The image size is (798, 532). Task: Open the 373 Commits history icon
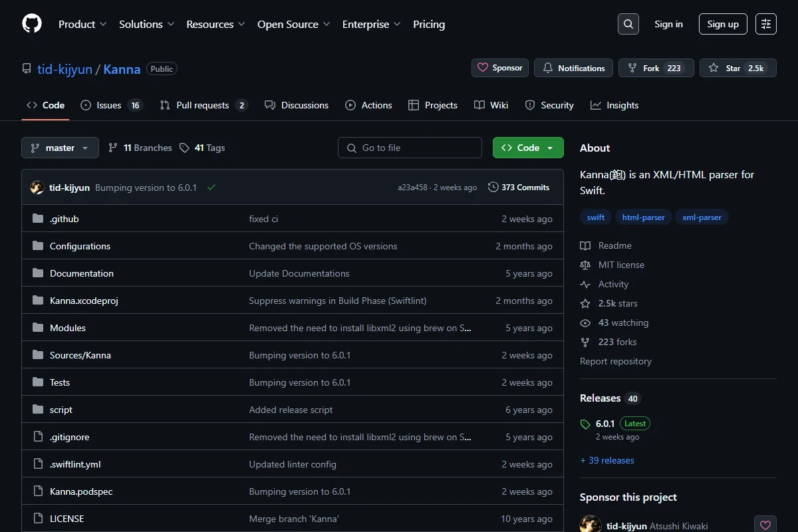point(493,188)
